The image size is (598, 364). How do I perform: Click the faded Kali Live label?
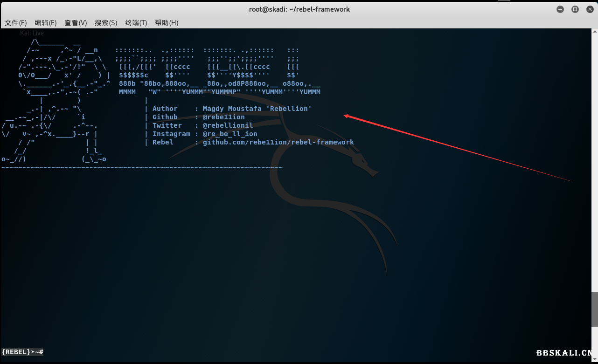point(32,33)
